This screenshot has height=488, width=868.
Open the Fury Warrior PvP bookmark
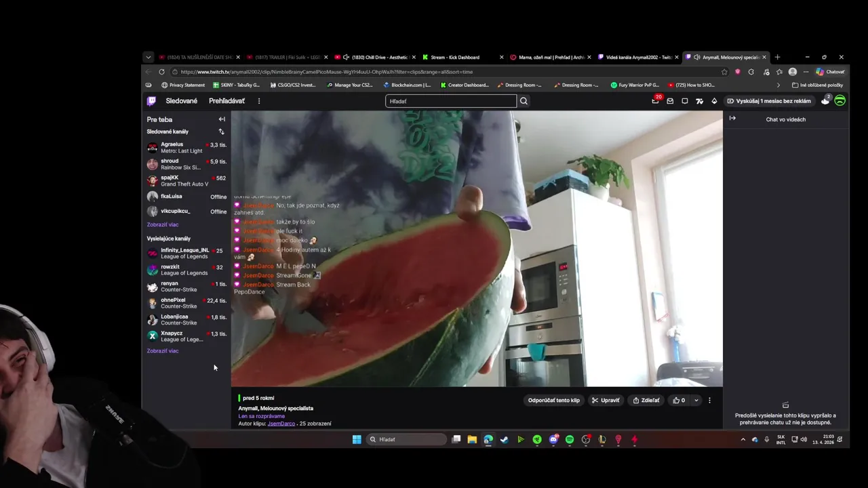[634, 85]
